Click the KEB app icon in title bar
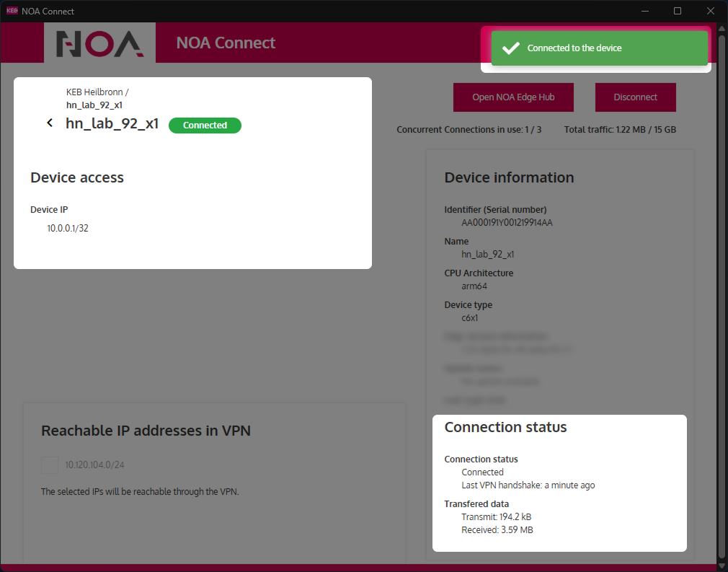 [x=12, y=11]
